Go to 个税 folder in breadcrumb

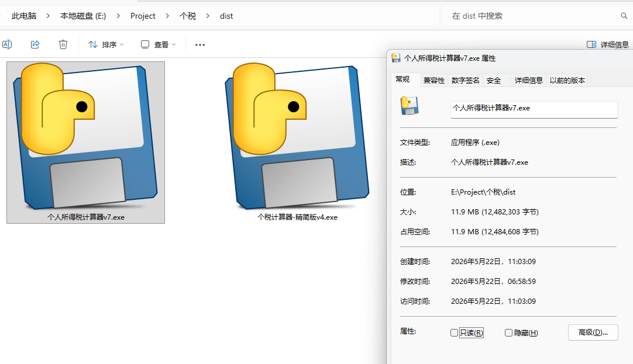tap(188, 16)
